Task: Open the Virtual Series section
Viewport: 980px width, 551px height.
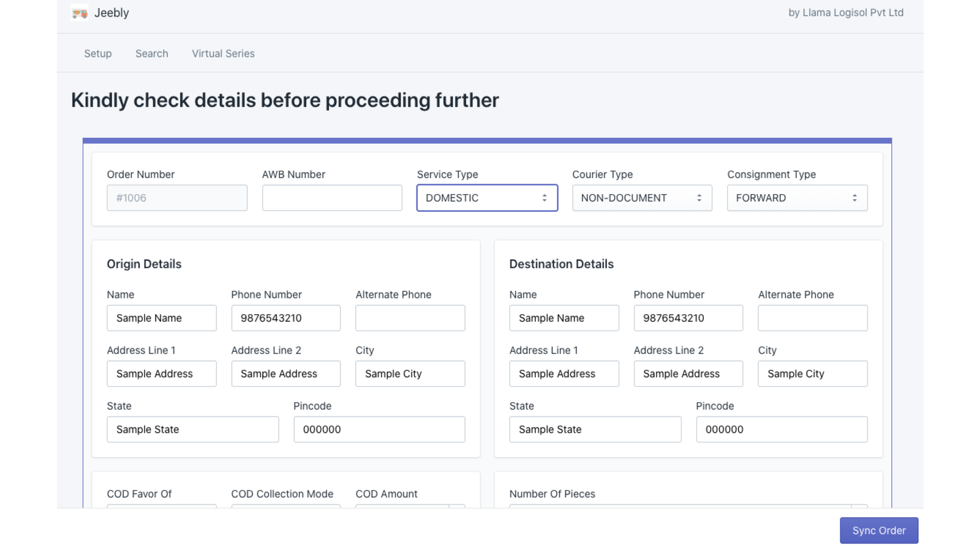Action: point(222,53)
